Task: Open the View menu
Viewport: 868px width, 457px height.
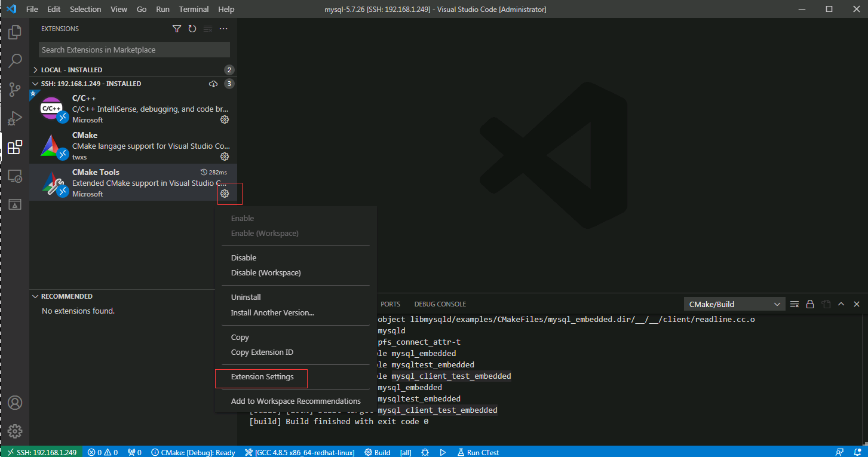Action: (x=119, y=10)
